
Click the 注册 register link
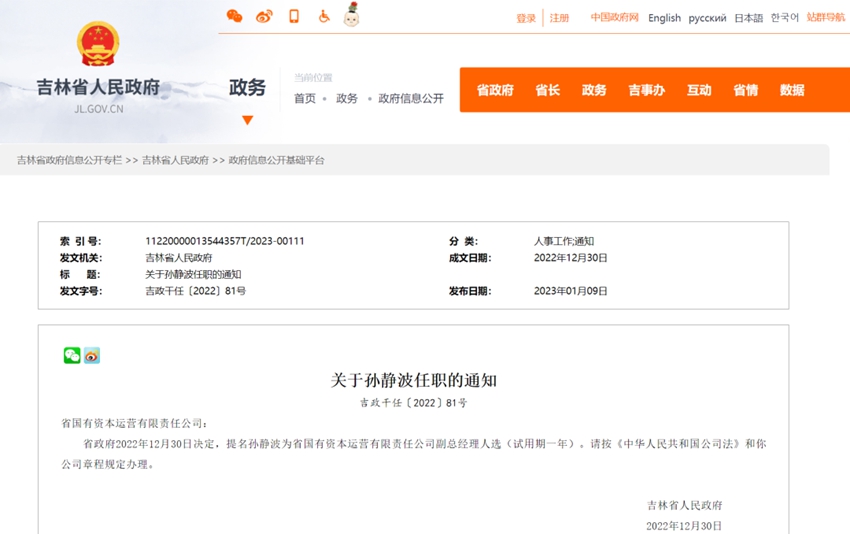[559, 18]
